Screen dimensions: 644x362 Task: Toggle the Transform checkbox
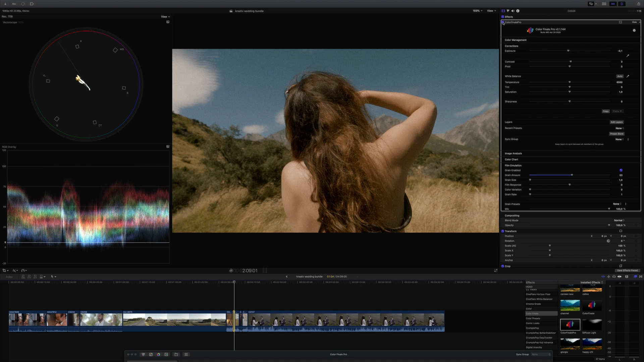(503, 231)
